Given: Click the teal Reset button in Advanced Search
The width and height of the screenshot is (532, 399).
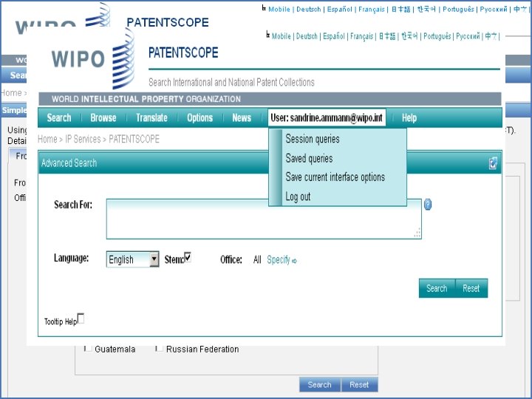Looking at the screenshot, I should pos(471,288).
